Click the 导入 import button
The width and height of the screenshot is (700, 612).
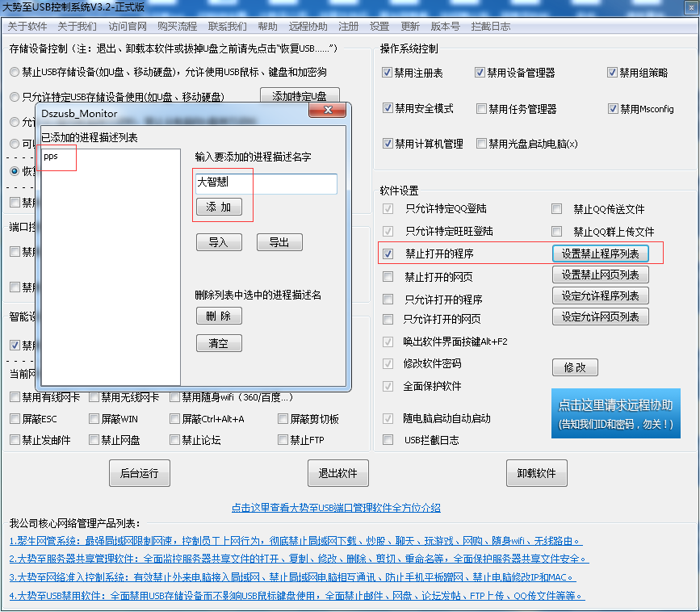pos(219,242)
